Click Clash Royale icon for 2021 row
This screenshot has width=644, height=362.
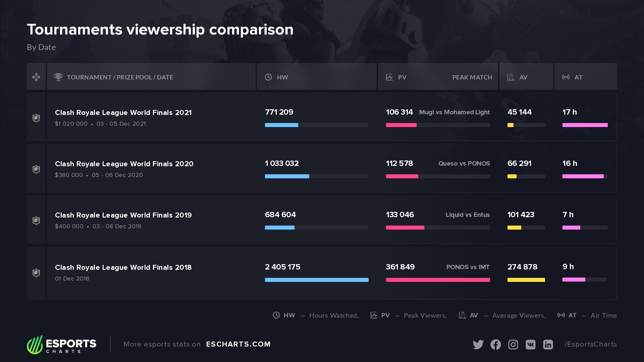click(36, 118)
